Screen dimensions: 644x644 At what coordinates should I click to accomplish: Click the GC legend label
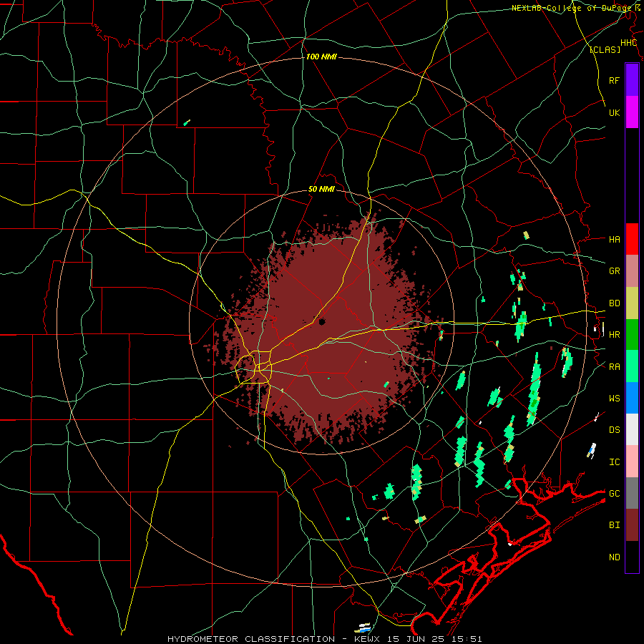click(614, 494)
